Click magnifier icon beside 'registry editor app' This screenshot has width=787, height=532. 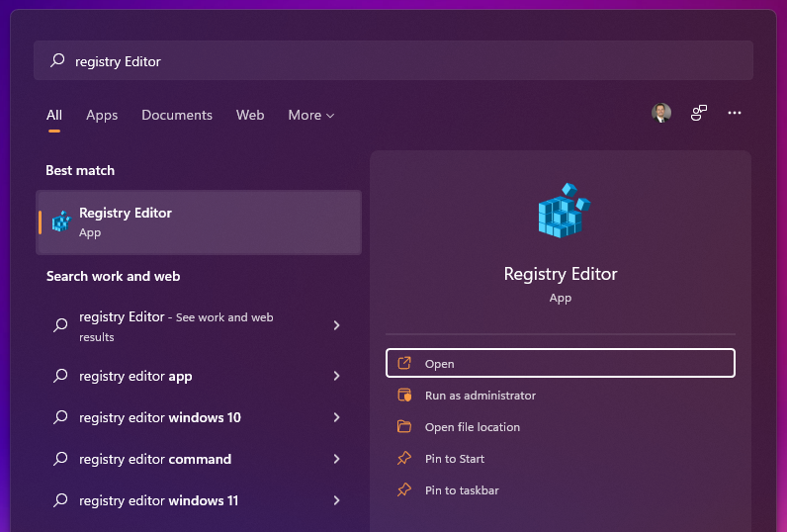pyautogui.click(x=60, y=376)
